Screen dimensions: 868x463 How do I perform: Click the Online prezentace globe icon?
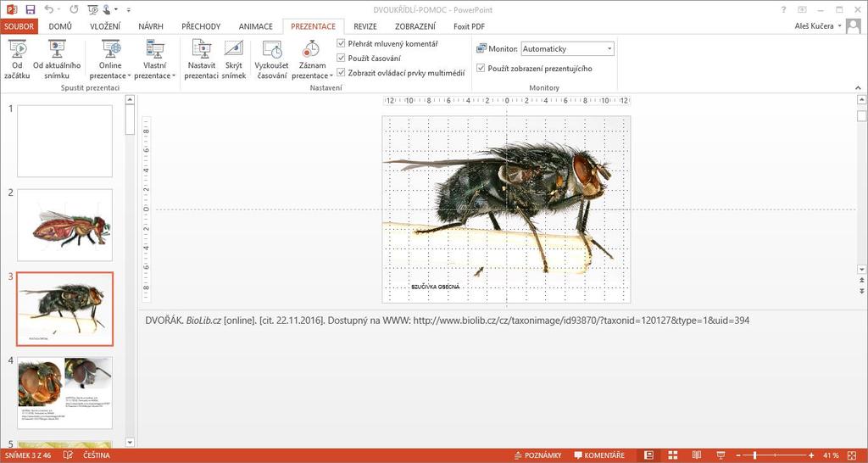tap(111, 48)
